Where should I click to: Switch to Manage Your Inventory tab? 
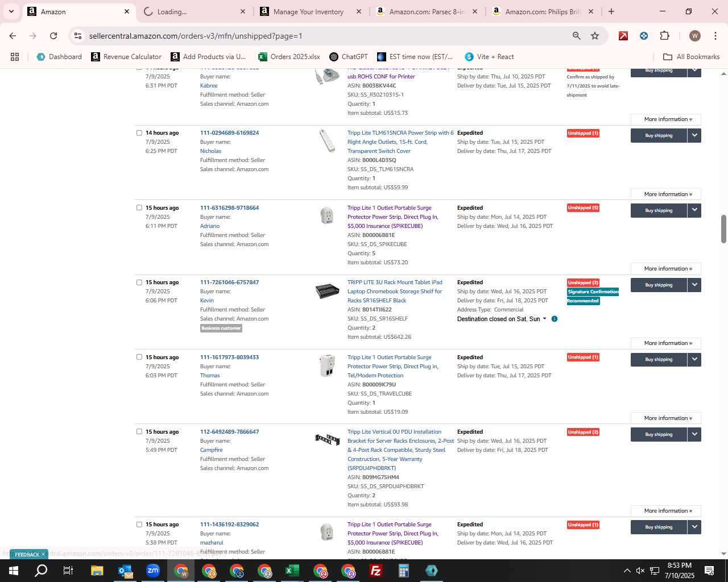tap(308, 11)
